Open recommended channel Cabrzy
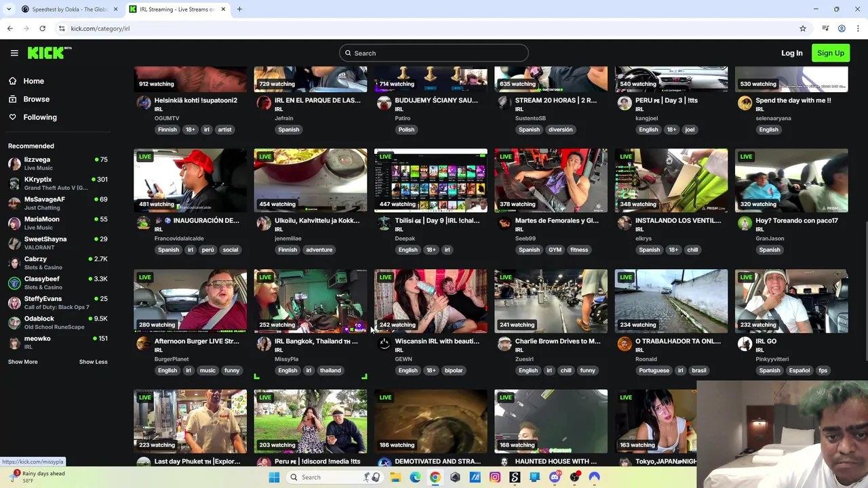Screen dimensions: 868x488 [58, 263]
